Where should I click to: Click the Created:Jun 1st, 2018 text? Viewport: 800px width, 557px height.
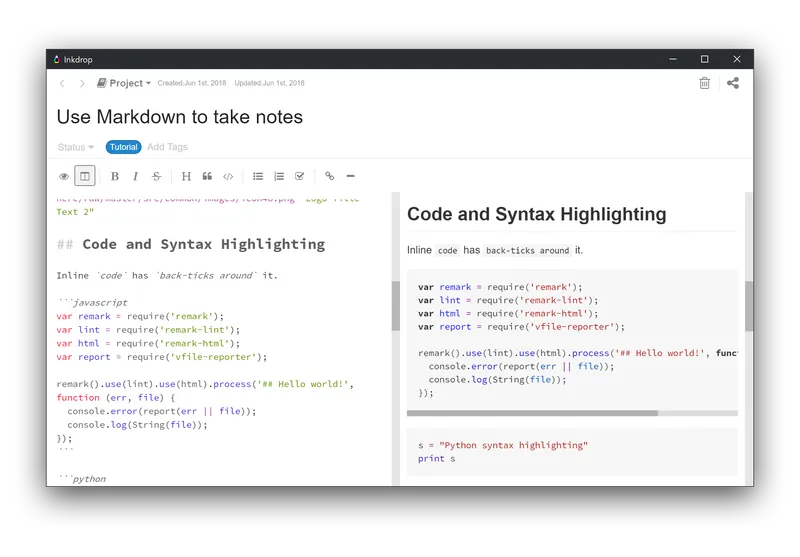click(192, 83)
